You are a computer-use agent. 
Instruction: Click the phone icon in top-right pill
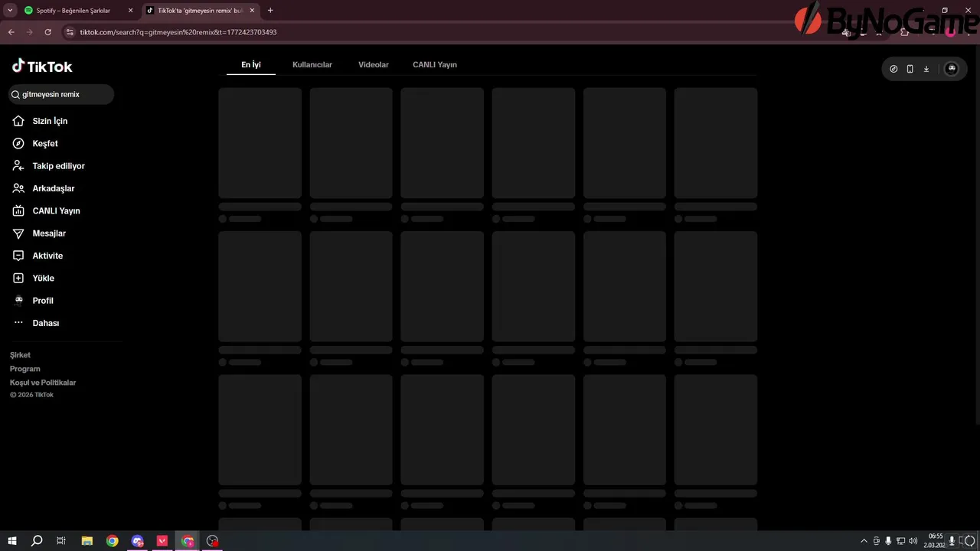click(x=910, y=69)
